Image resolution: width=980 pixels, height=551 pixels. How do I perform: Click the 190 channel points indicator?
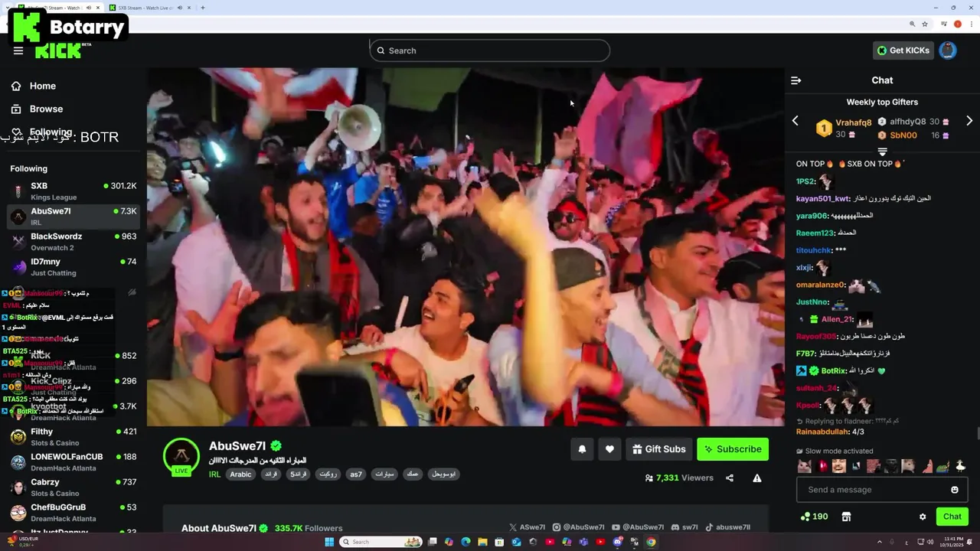pos(814,517)
